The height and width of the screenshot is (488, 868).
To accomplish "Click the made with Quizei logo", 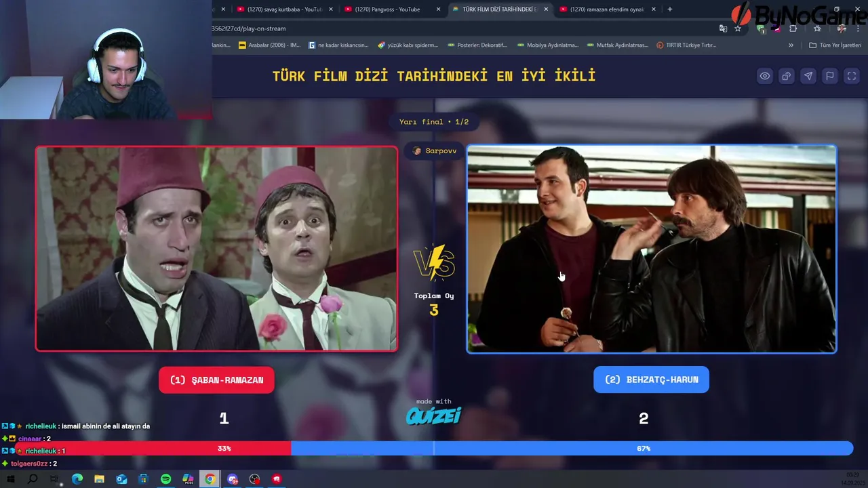I will click(434, 411).
